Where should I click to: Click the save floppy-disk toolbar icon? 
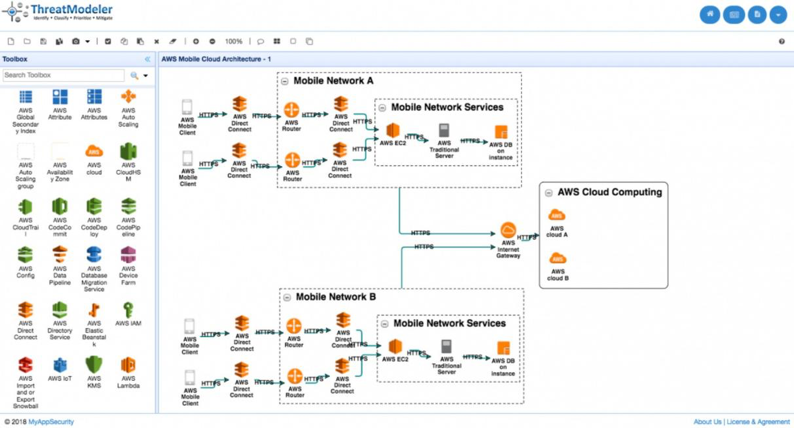(x=43, y=42)
